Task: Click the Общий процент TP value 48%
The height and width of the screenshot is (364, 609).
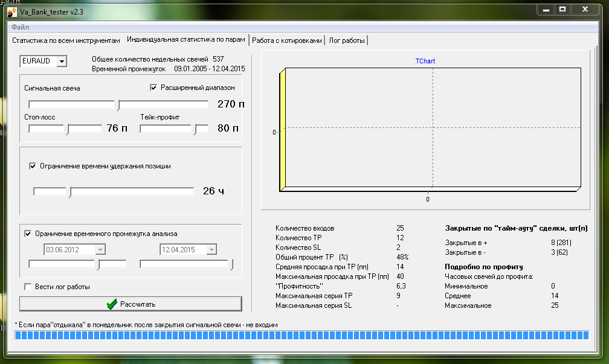Action: (x=402, y=257)
